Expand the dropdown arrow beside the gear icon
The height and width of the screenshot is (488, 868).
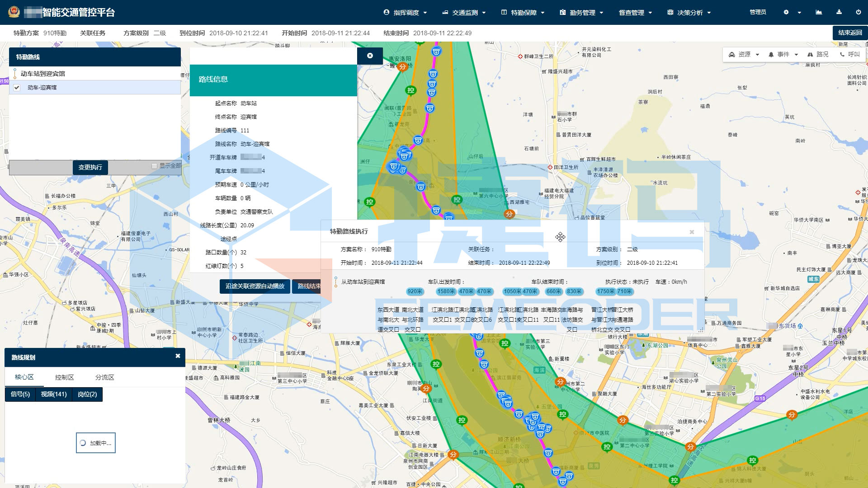pos(799,13)
